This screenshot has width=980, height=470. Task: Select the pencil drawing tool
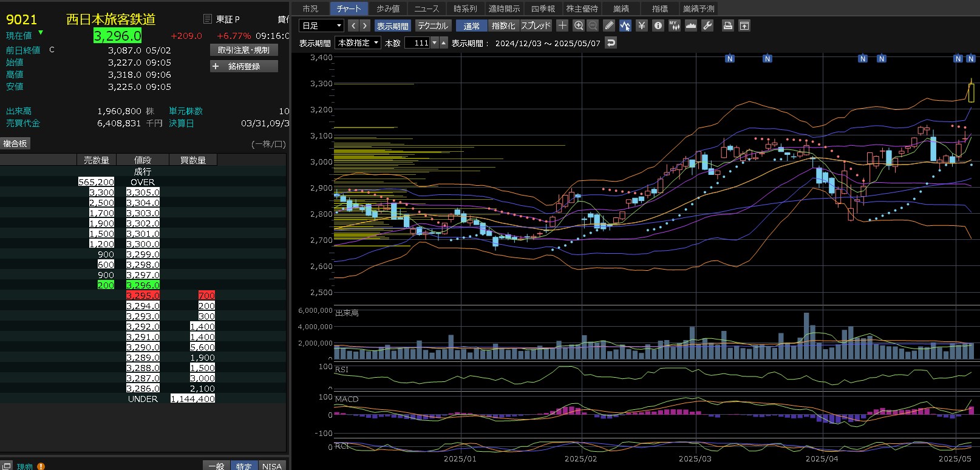(609, 26)
